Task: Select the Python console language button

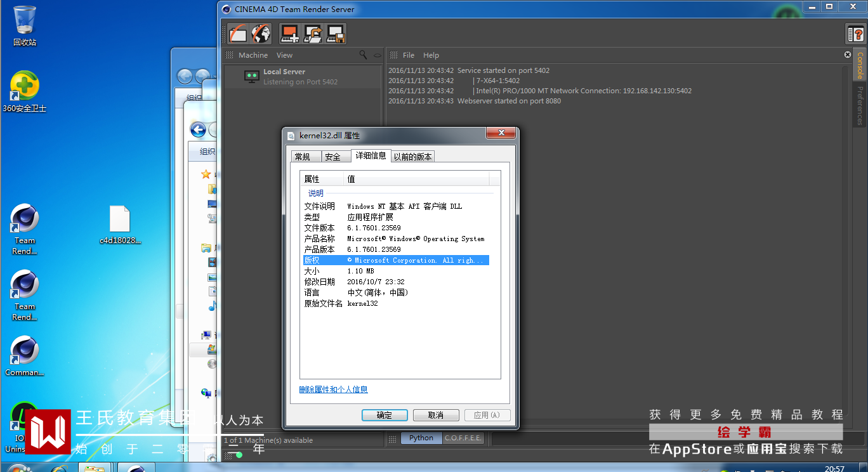Action: pos(421,438)
